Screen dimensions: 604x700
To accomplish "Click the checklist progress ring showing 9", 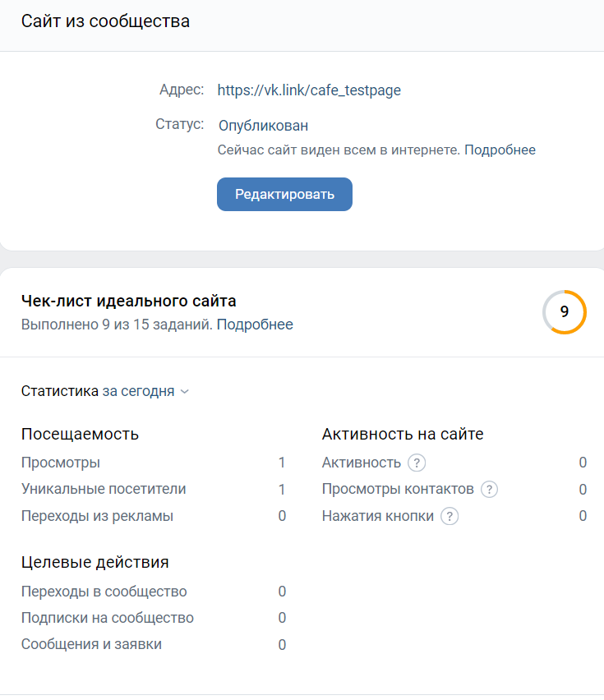I will [565, 312].
